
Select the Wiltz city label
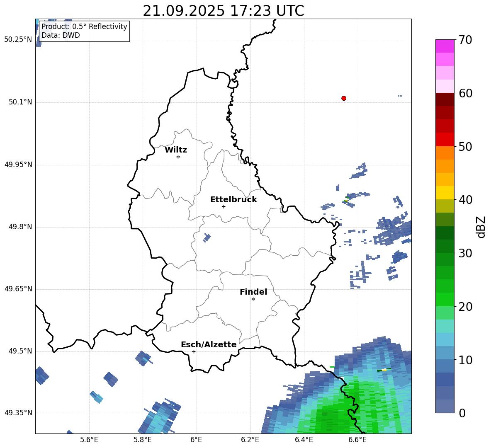176,150
